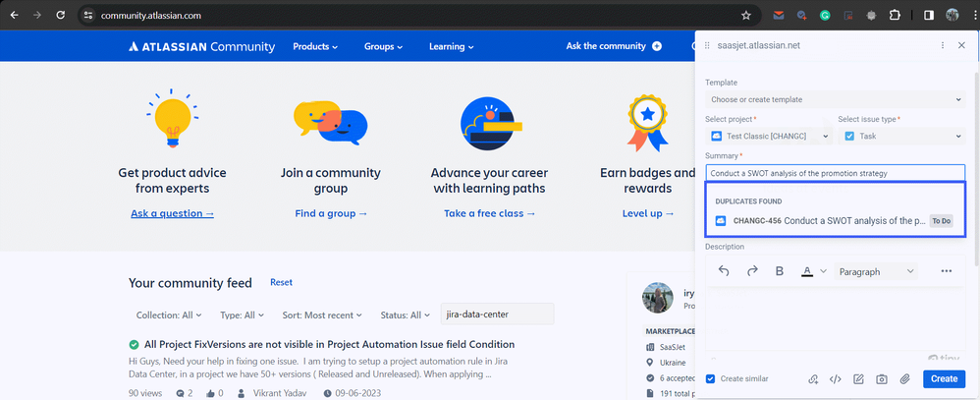This screenshot has height=400, width=980.
Task: Open the Grammarly extension
Action: click(x=825, y=16)
